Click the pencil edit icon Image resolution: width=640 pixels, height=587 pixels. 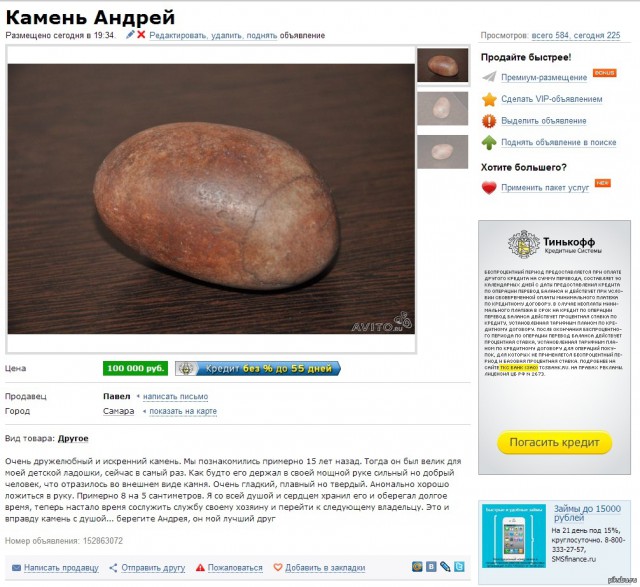click(130, 35)
